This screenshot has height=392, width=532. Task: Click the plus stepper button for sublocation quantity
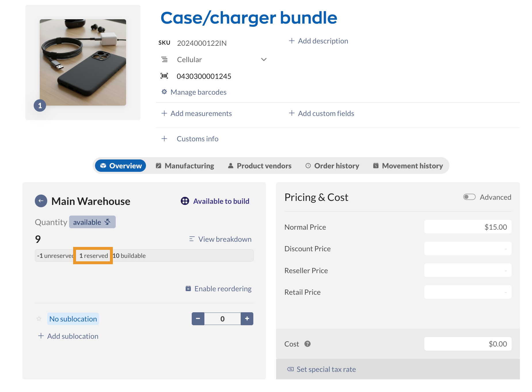click(x=247, y=319)
